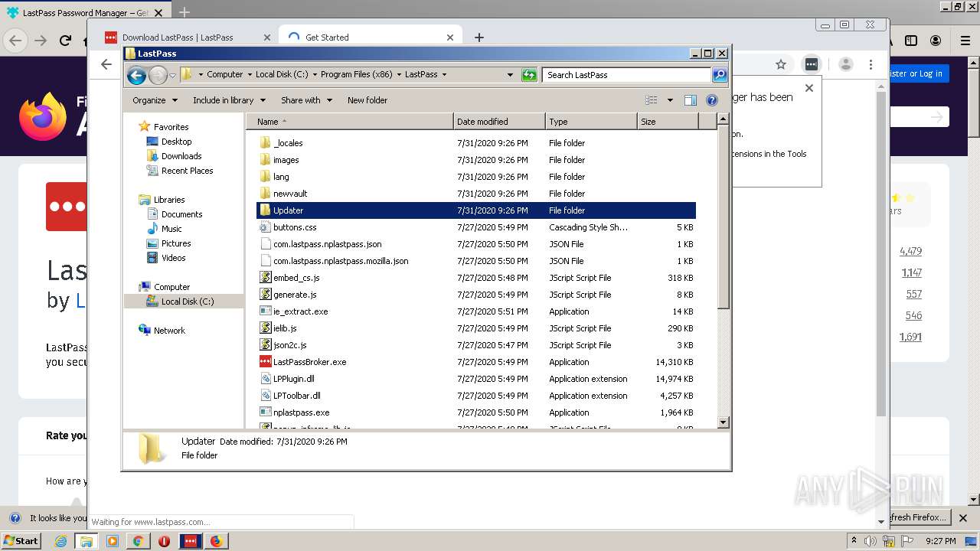Open a new Chrome tab with plus button
The height and width of the screenshot is (551, 980).
(x=479, y=37)
